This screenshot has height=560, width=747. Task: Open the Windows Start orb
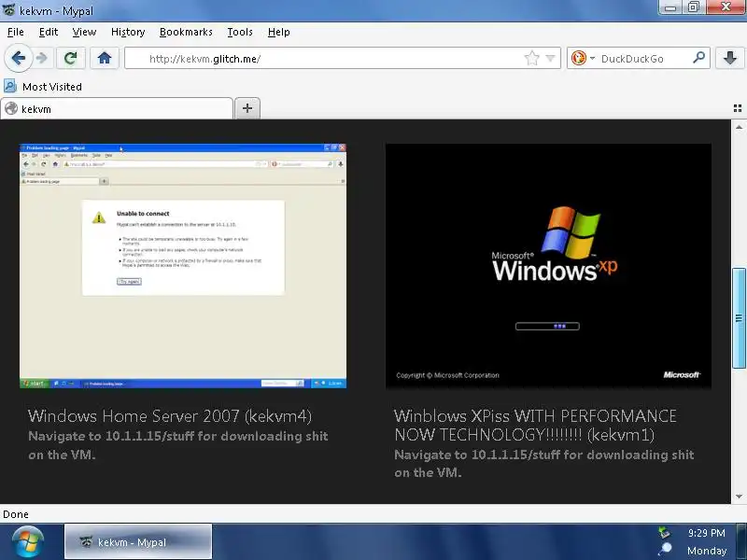(x=28, y=542)
